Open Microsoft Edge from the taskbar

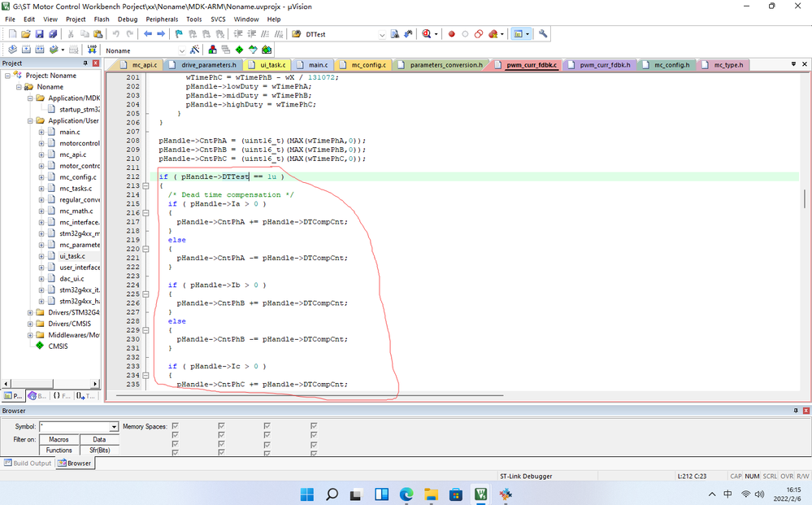(406, 494)
